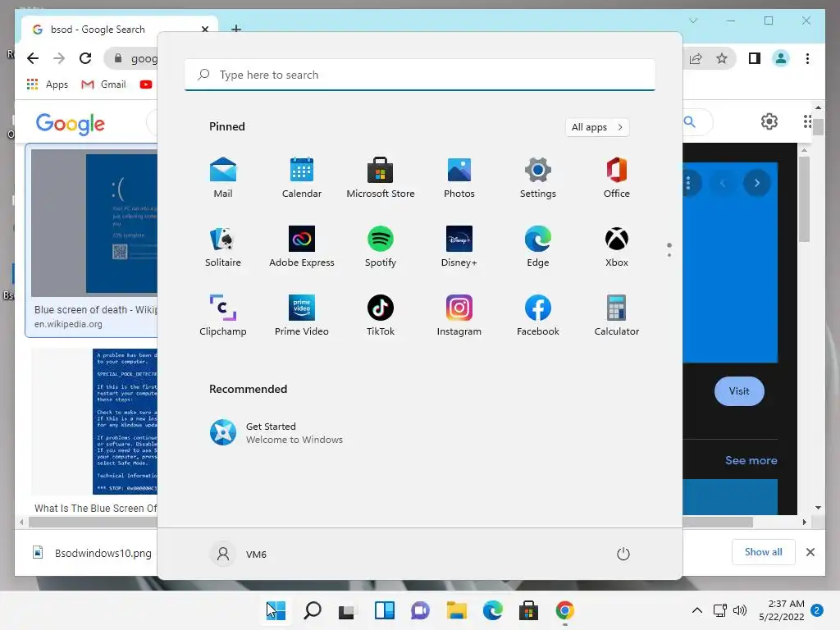Open the Disney+ app

459,247
